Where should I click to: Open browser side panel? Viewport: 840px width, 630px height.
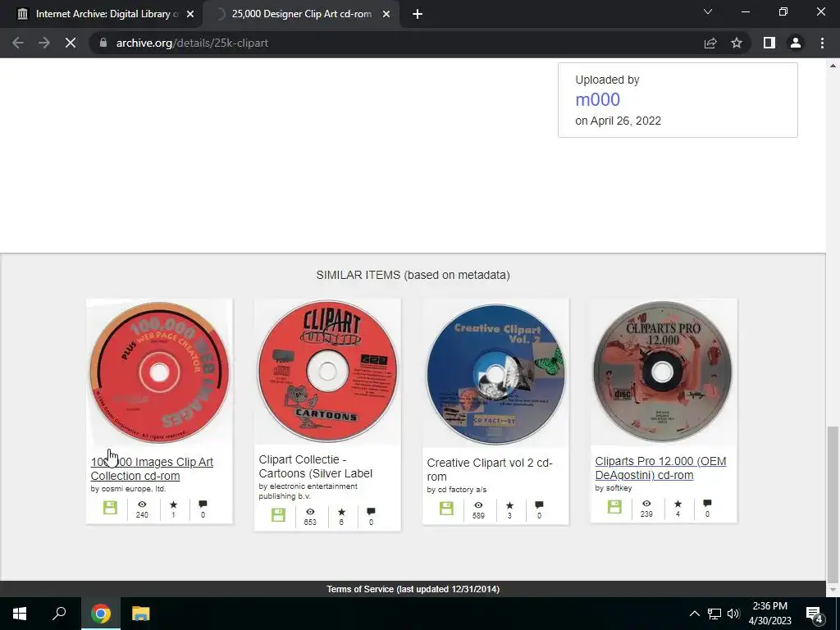point(769,43)
